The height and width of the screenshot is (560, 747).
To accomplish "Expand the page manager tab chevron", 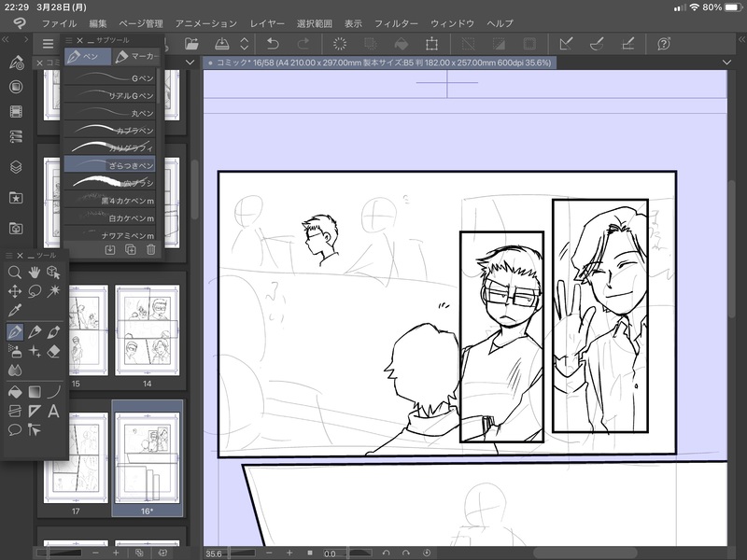I will point(190,63).
